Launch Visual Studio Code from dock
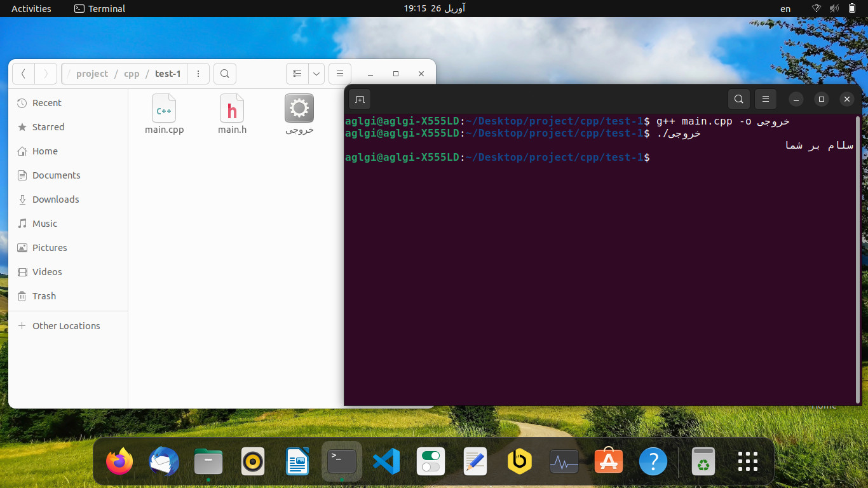Viewport: 868px width, 488px height. point(386,462)
